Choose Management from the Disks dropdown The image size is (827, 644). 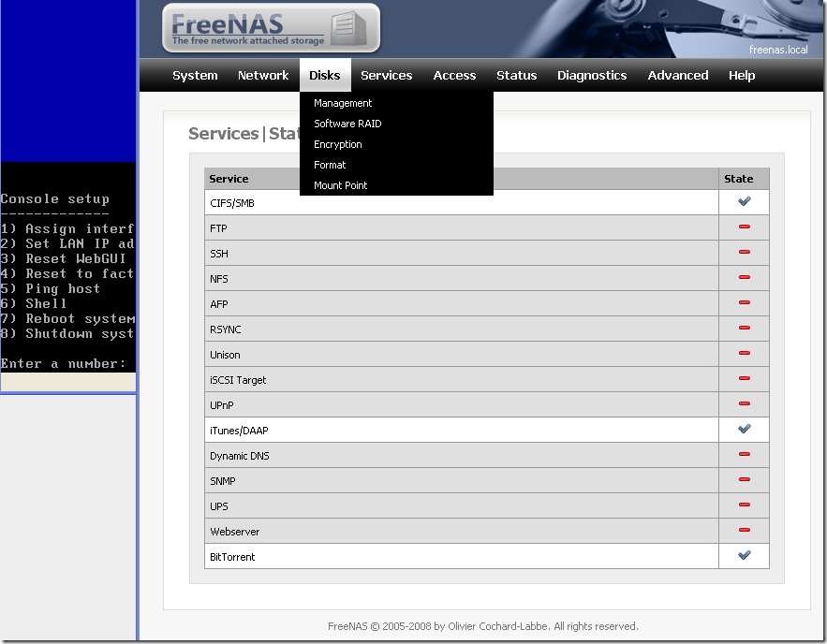(x=343, y=103)
